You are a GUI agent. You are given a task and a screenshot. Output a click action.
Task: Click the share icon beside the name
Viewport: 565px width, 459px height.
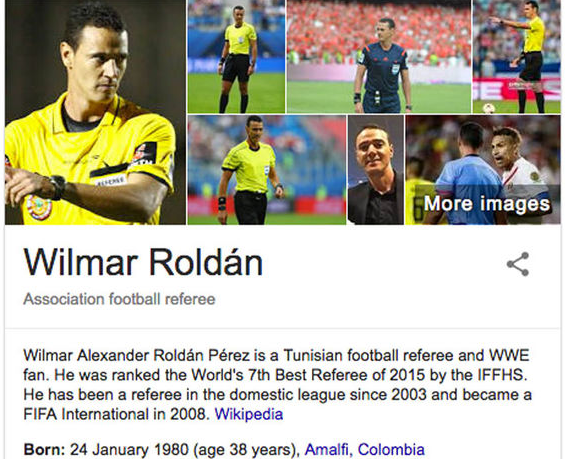518,264
